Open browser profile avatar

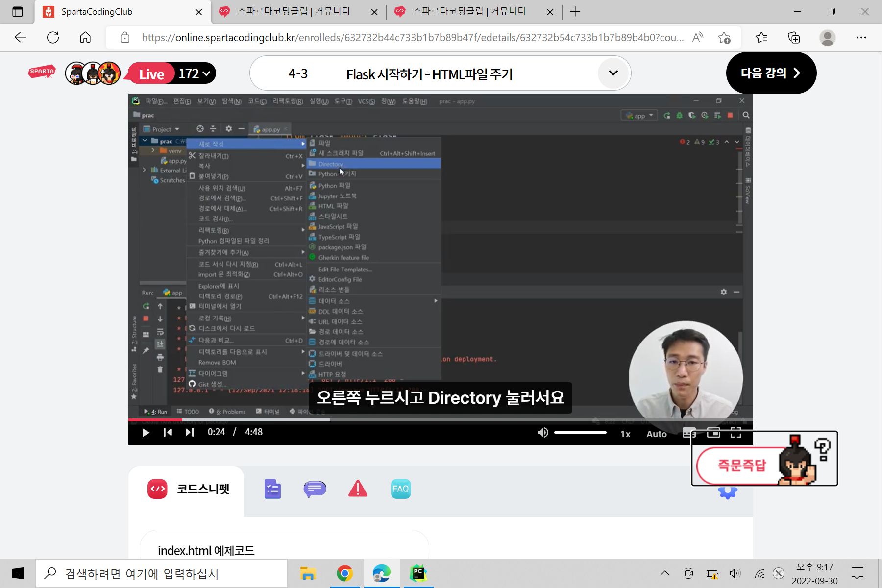(828, 37)
